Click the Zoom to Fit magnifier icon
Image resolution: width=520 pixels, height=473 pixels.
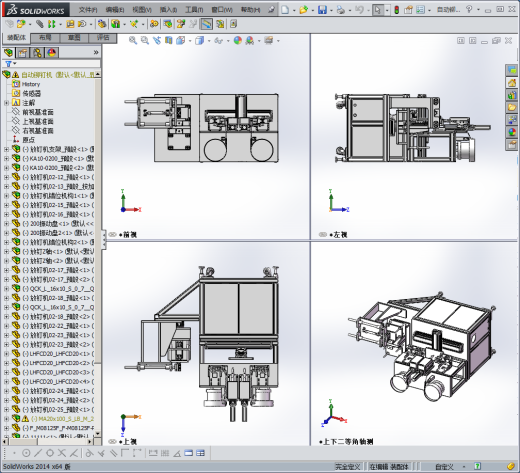133,41
